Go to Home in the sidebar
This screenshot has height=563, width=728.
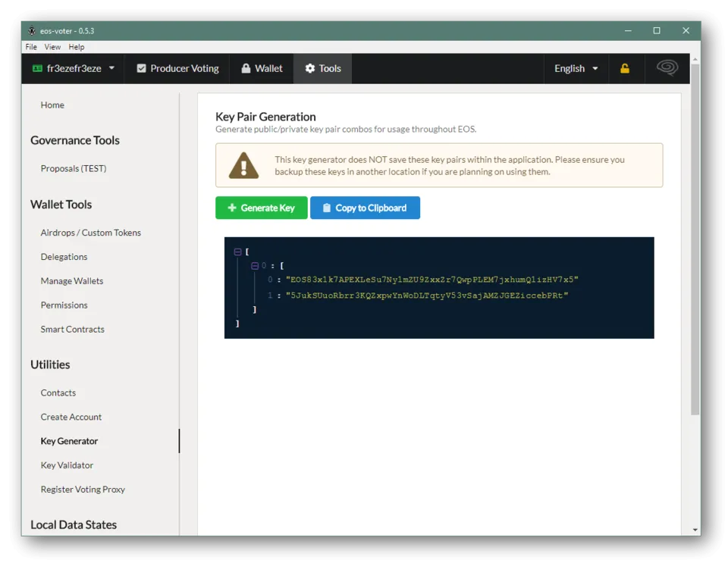52,105
